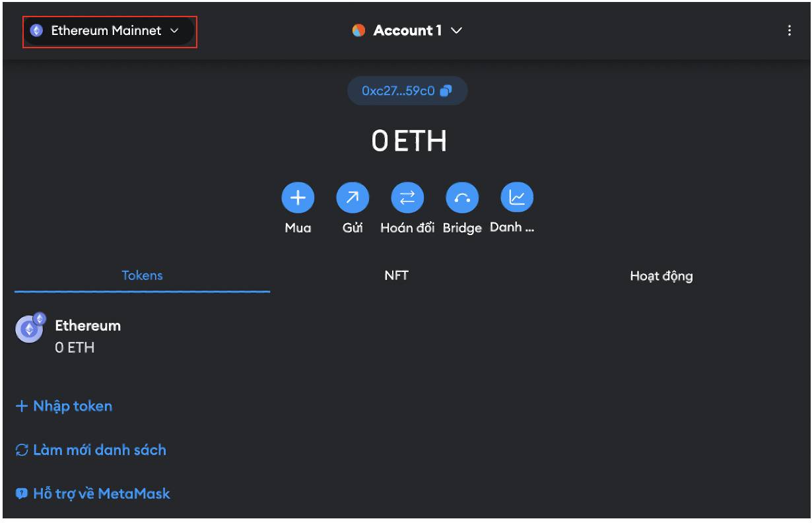The image size is (812, 523).
Task: Open Hoán đổi swap icon
Action: (407, 197)
